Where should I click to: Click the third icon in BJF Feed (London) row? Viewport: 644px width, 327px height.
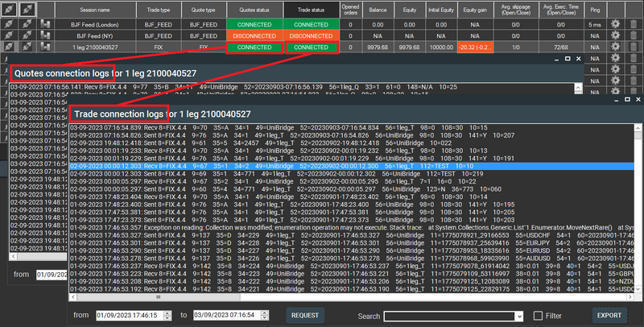click(x=45, y=24)
